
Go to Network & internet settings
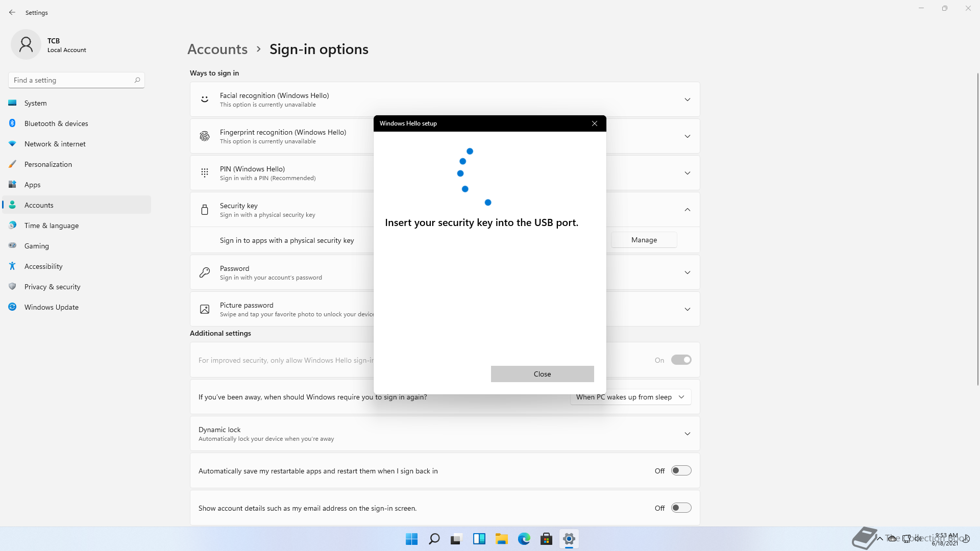[x=77, y=144]
